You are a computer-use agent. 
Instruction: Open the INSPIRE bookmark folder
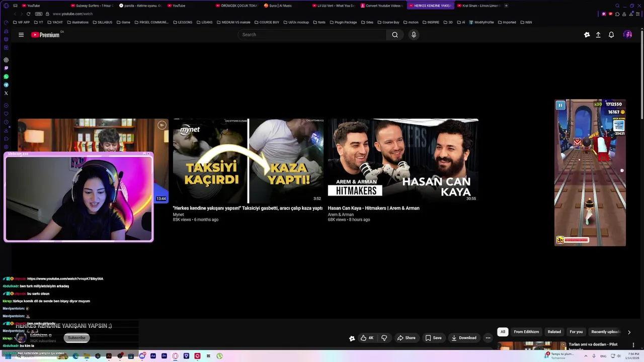tap(430, 22)
